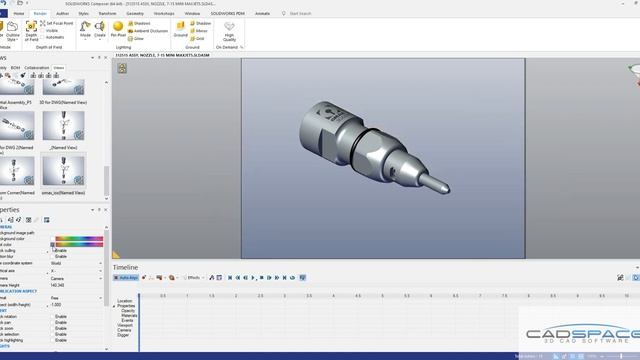Toggle the Auto-Keys button in Timeline
The width and height of the screenshot is (640, 360).
tap(126, 278)
